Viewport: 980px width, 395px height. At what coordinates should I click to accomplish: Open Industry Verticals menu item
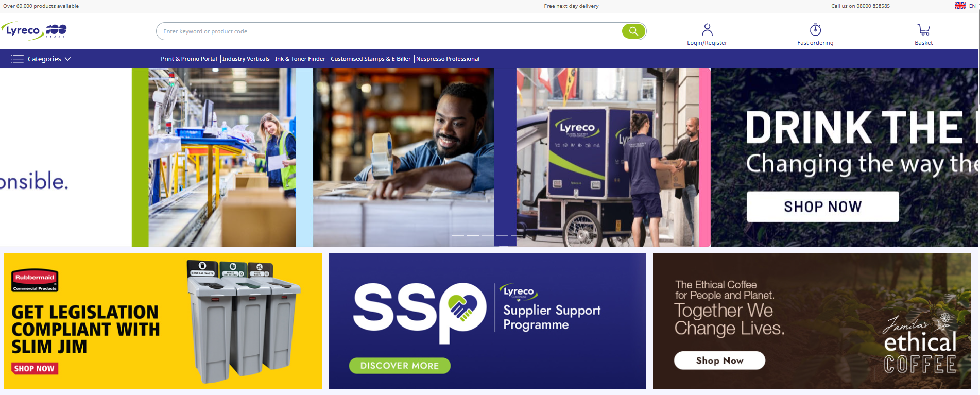coord(246,59)
